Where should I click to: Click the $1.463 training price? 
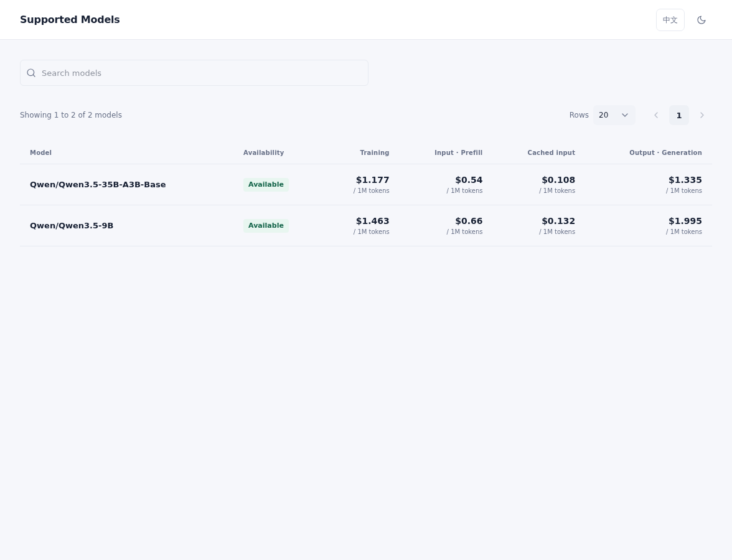click(372, 221)
